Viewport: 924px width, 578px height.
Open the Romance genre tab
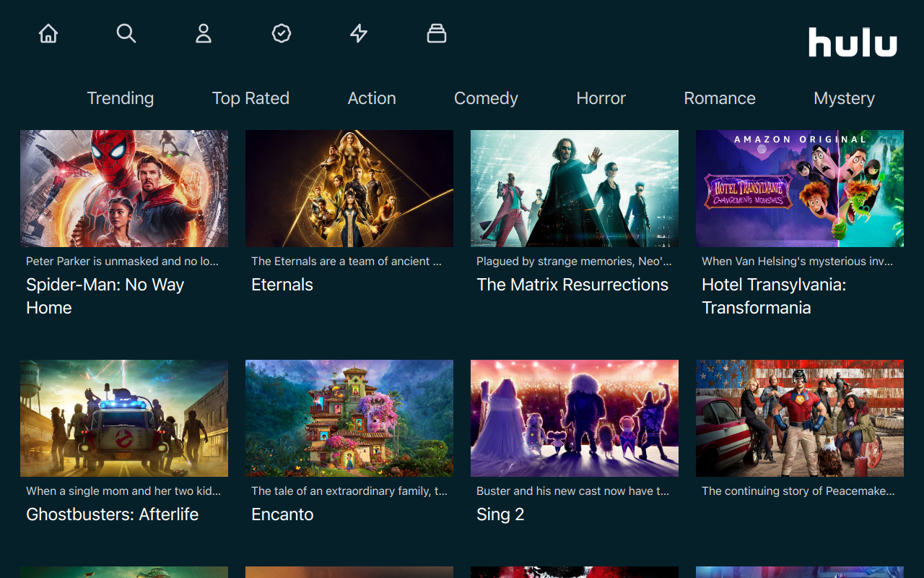click(720, 98)
